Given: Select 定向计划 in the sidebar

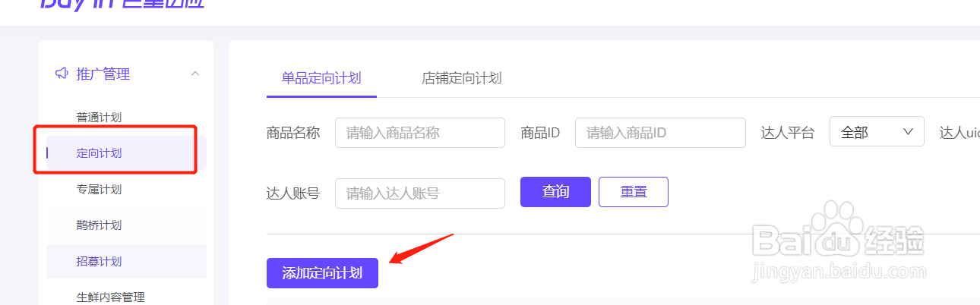Looking at the screenshot, I should 99,153.
